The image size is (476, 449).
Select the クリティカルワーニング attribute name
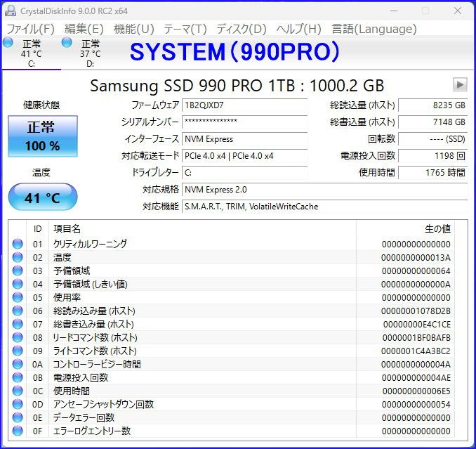click(x=90, y=244)
